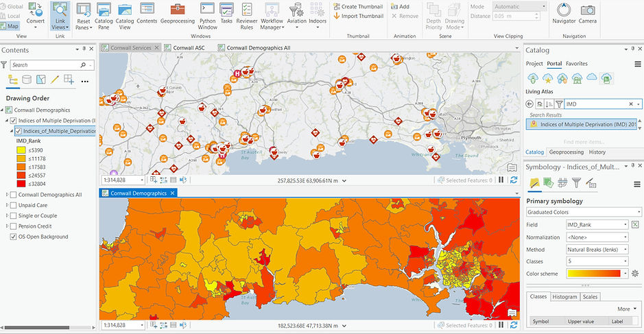List by Selection in Contents

click(40, 80)
